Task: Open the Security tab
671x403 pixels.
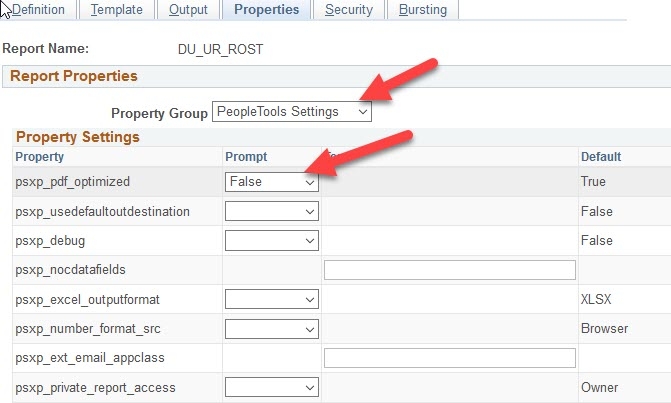Action: (348, 10)
